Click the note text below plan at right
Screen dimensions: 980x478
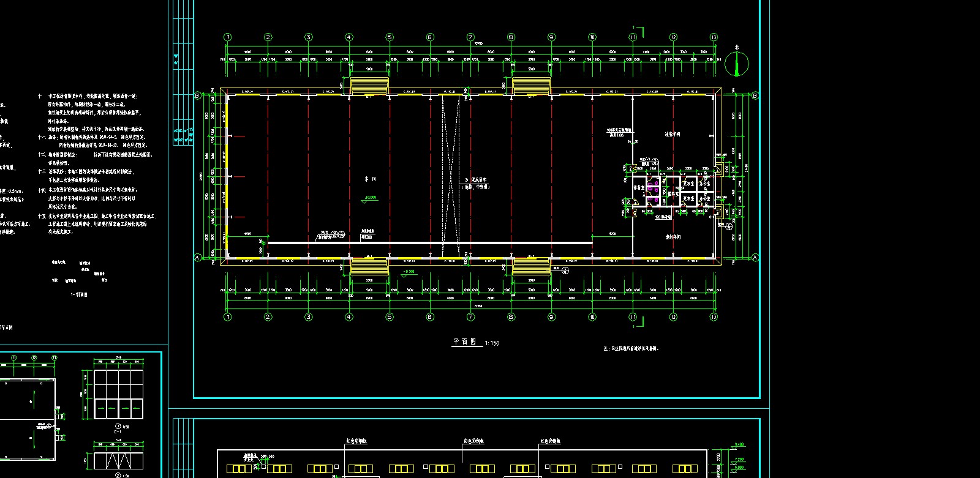[x=631, y=348]
